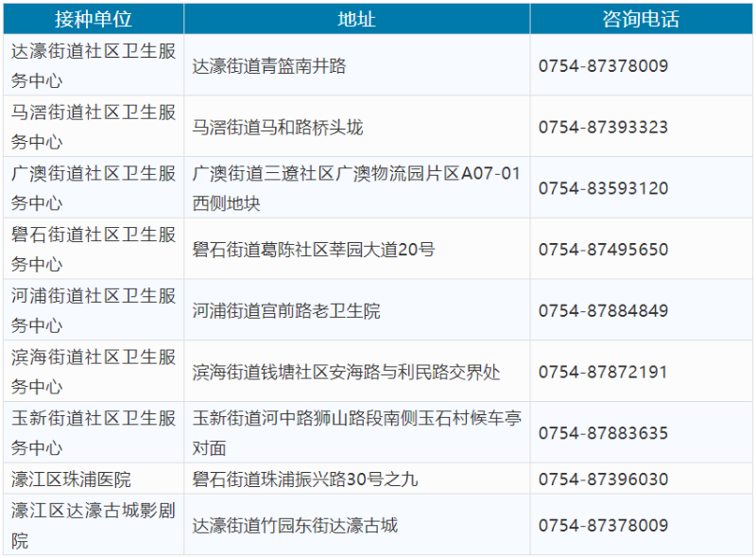The image size is (756, 558).
Task: Click the 咨询电话 column header
Action: pos(641,20)
